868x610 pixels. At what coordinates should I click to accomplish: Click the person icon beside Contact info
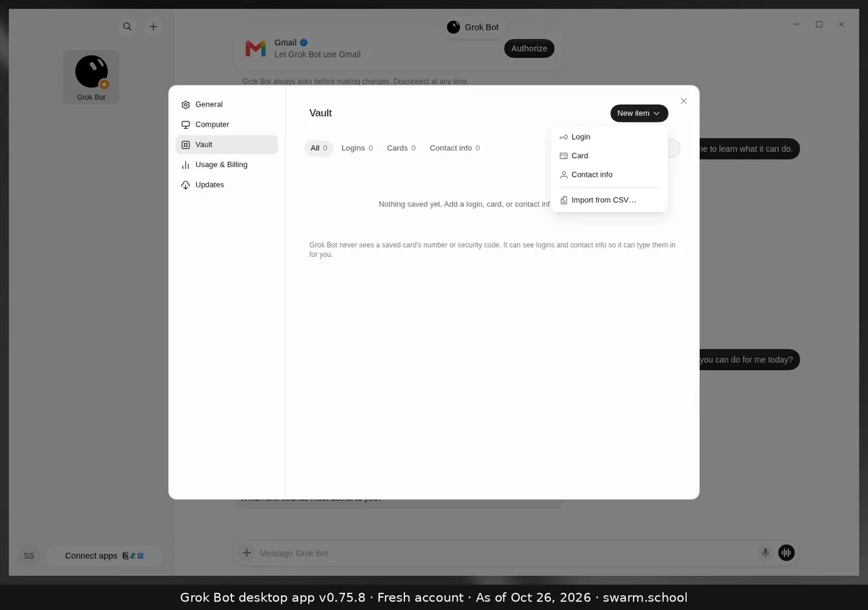point(563,174)
